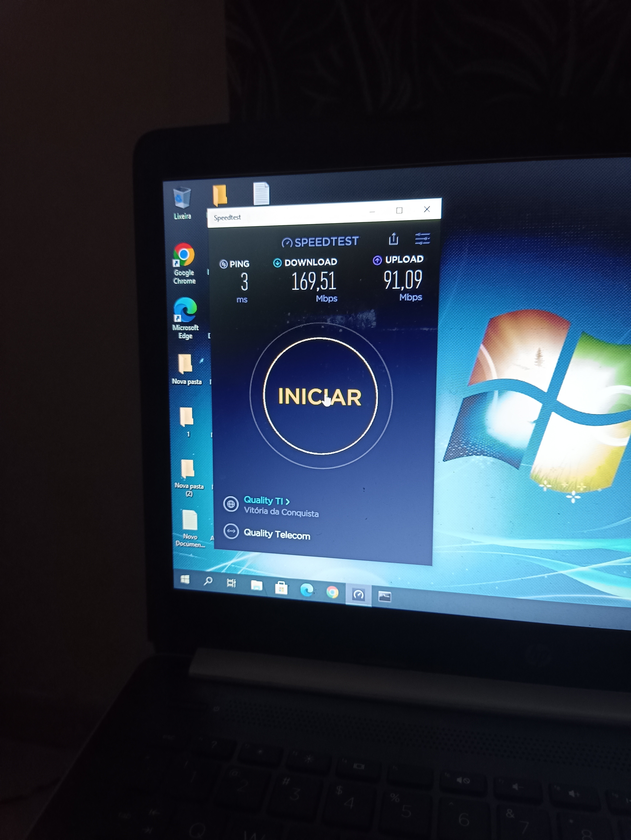Open the Windows Start menu
Viewport: 631px width, 840px height.
[185, 579]
